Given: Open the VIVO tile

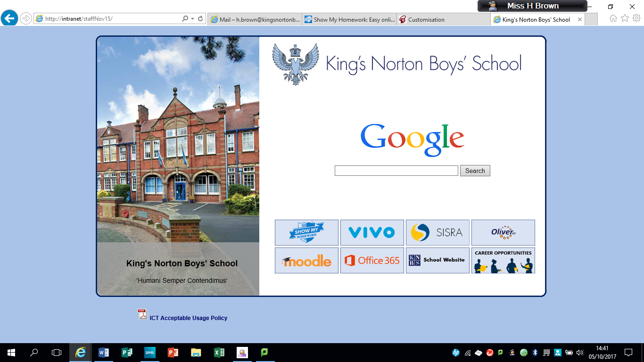Looking at the screenshot, I should [372, 232].
